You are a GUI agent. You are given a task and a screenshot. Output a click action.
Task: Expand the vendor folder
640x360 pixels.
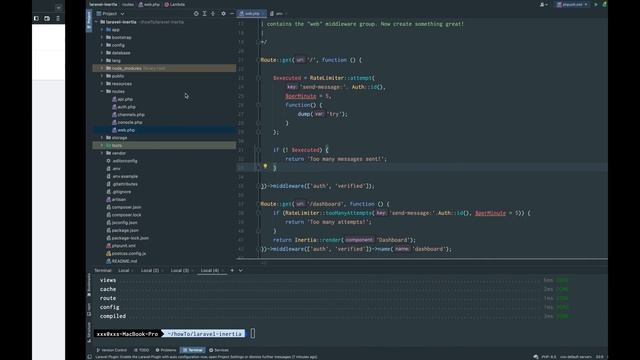102,153
